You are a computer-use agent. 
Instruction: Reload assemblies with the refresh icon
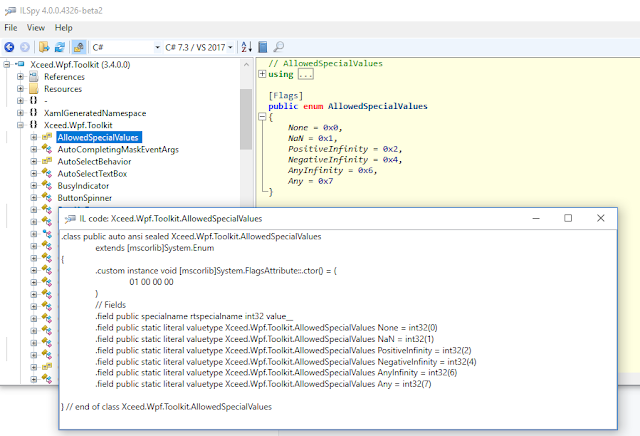point(60,47)
